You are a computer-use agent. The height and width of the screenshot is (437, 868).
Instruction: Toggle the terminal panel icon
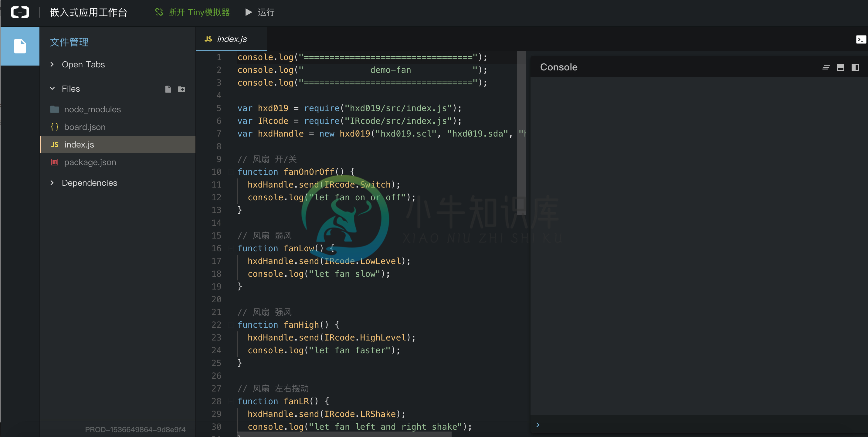861,39
